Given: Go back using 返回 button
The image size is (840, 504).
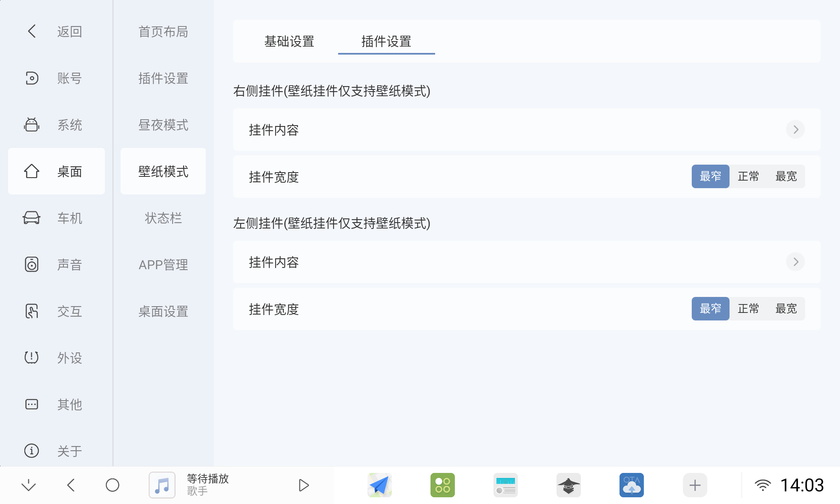Looking at the screenshot, I should (x=56, y=31).
